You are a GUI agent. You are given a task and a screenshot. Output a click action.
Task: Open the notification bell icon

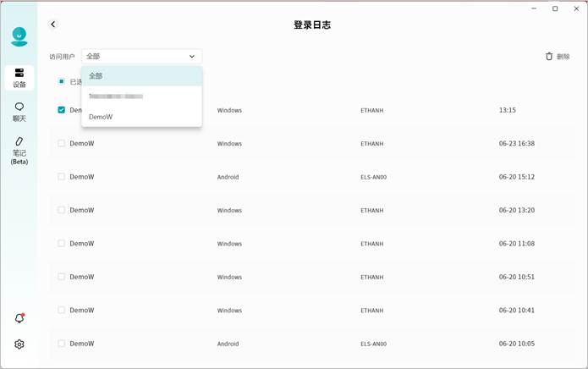19,318
